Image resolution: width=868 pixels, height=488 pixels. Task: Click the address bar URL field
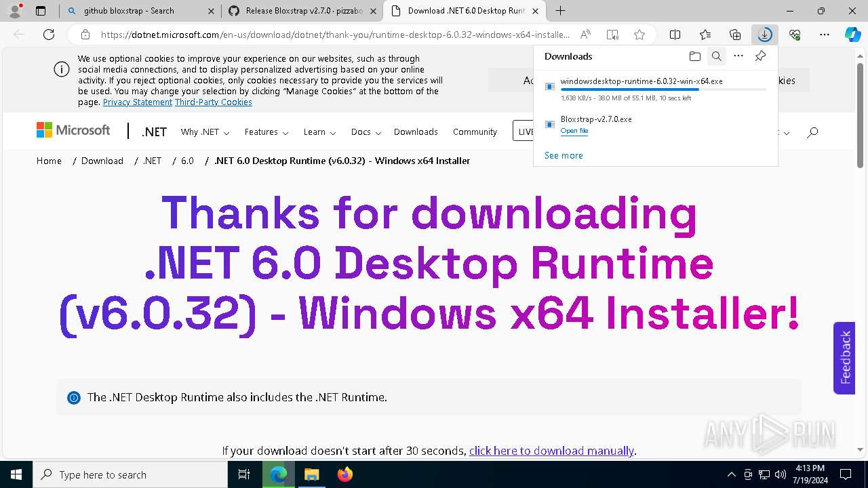click(x=335, y=35)
